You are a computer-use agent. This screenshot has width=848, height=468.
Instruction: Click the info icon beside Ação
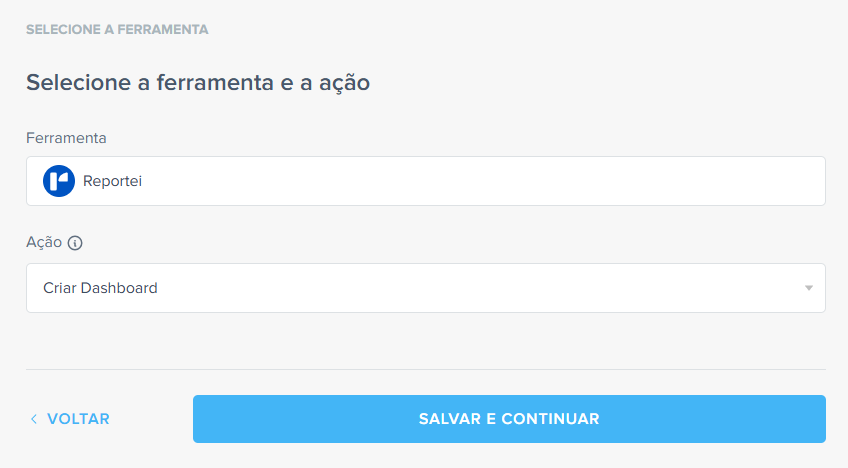[75, 242]
